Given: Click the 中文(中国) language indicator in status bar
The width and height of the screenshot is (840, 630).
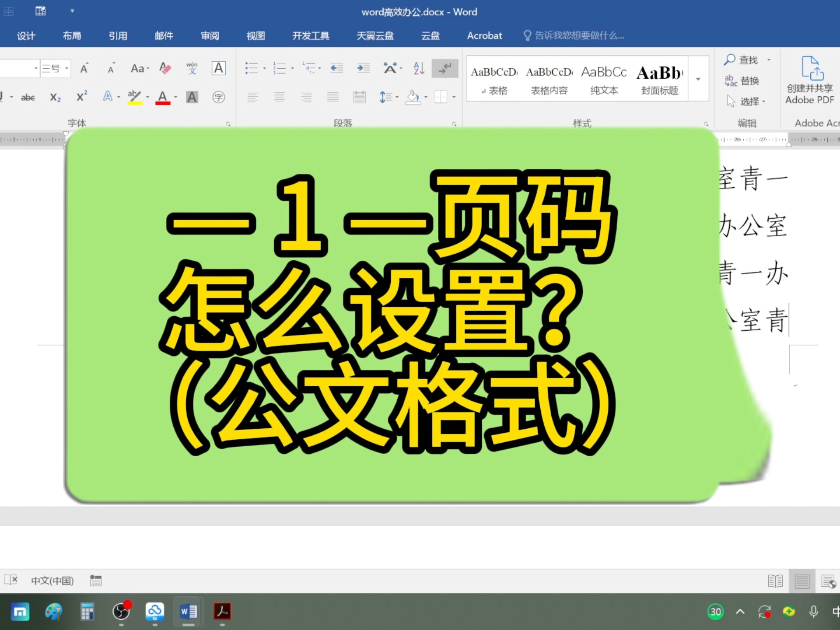Looking at the screenshot, I should (x=52, y=581).
